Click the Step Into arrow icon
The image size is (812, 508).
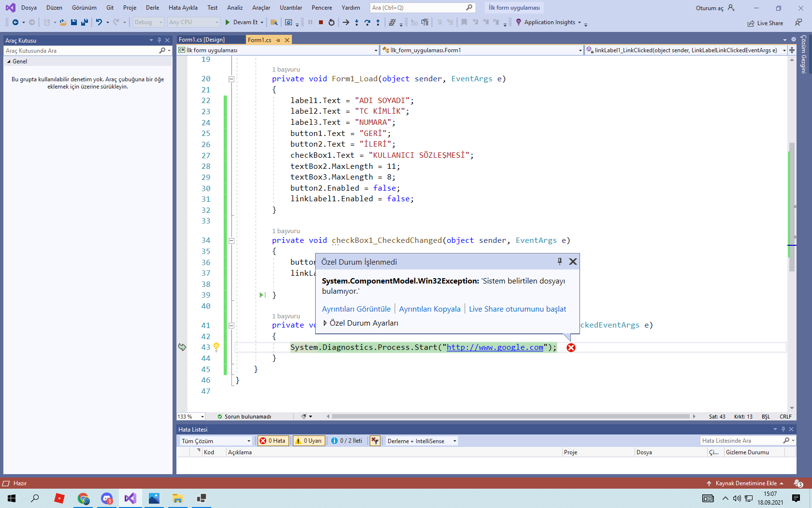(x=357, y=22)
